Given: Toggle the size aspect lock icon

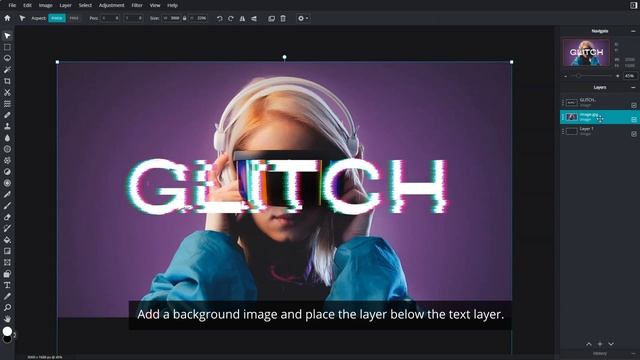Looking at the screenshot, I should coord(184,18).
